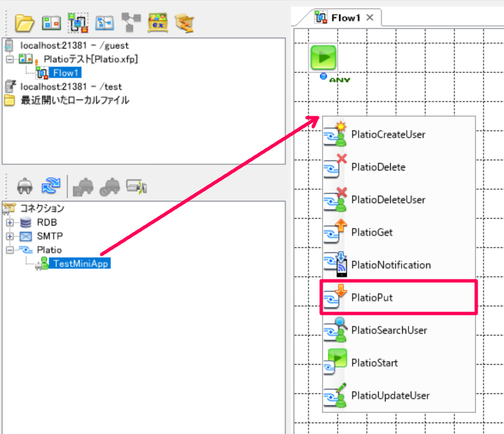Select the TestMiniApp connection
Image resolution: width=504 pixels, height=434 pixels.
pos(80,263)
